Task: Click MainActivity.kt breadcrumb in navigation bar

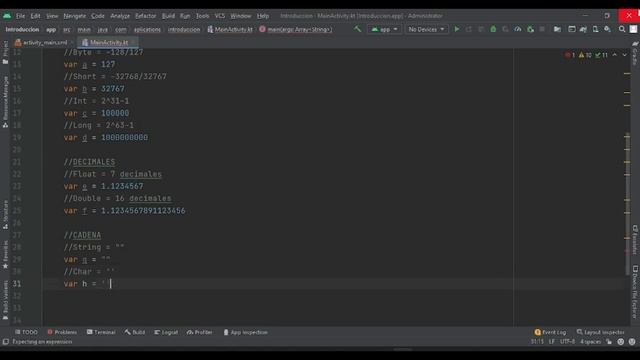Action: pos(230,29)
